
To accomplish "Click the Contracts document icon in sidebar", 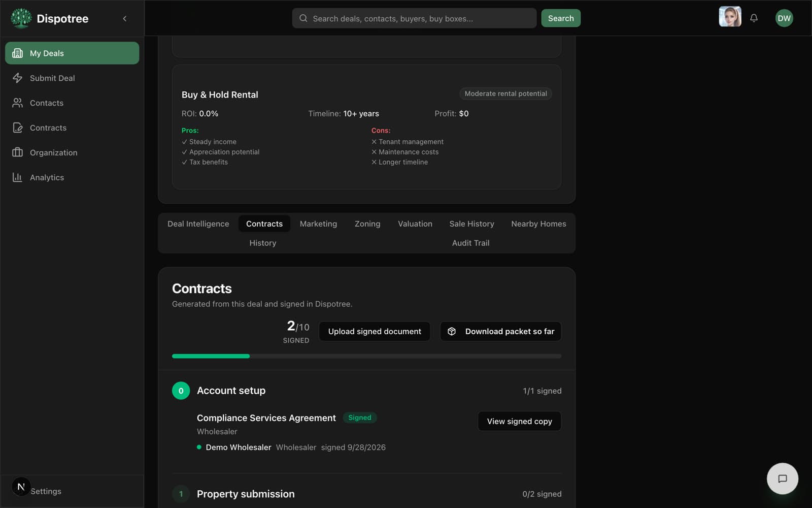I will pos(17,128).
